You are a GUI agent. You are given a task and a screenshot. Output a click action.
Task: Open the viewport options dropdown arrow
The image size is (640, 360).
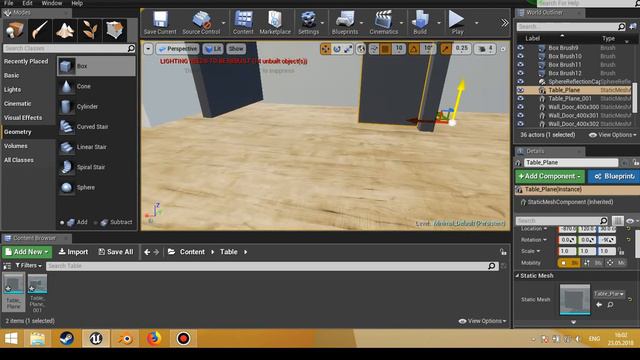148,49
